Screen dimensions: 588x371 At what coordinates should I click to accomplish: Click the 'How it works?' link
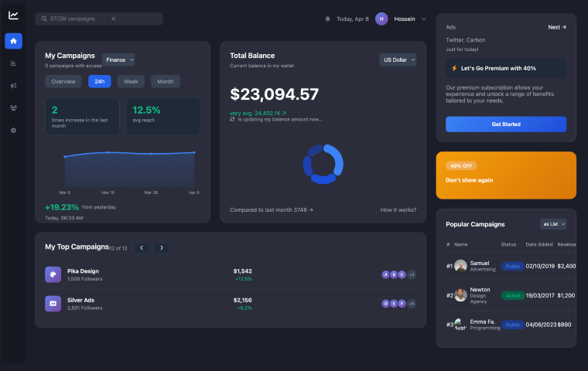pos(398,209)
